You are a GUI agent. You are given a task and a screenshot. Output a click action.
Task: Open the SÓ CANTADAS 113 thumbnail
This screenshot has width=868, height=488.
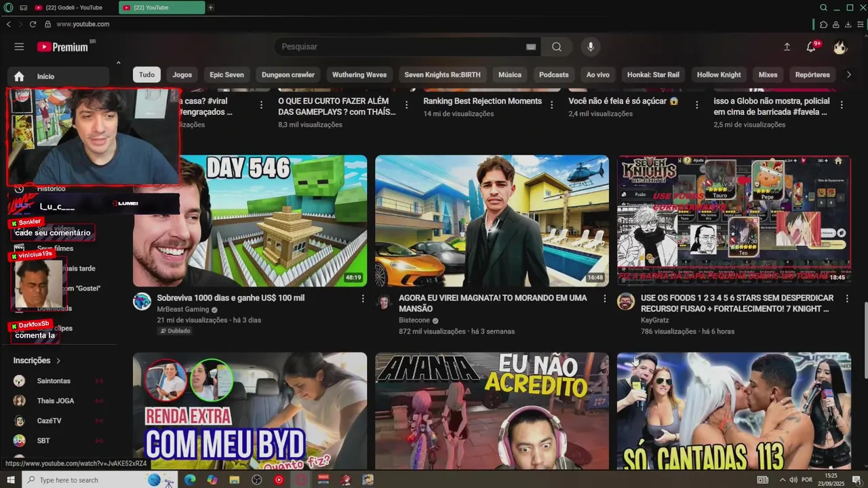tap(734, 411)
